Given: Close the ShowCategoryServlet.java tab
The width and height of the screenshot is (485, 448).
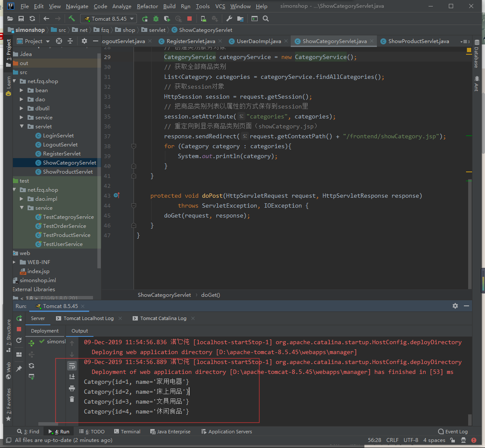Looking at the screenshot, I should click(x=372, y=41).
